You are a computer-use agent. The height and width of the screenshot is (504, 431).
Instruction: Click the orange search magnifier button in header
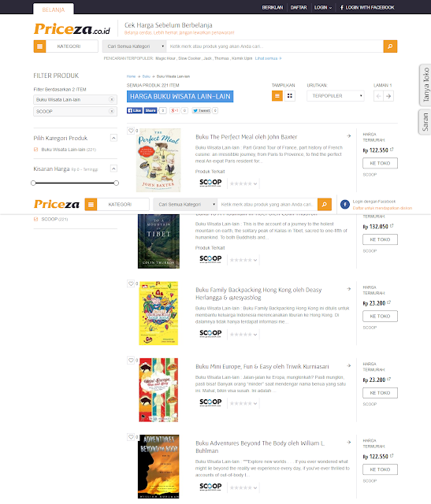[390, 46]
